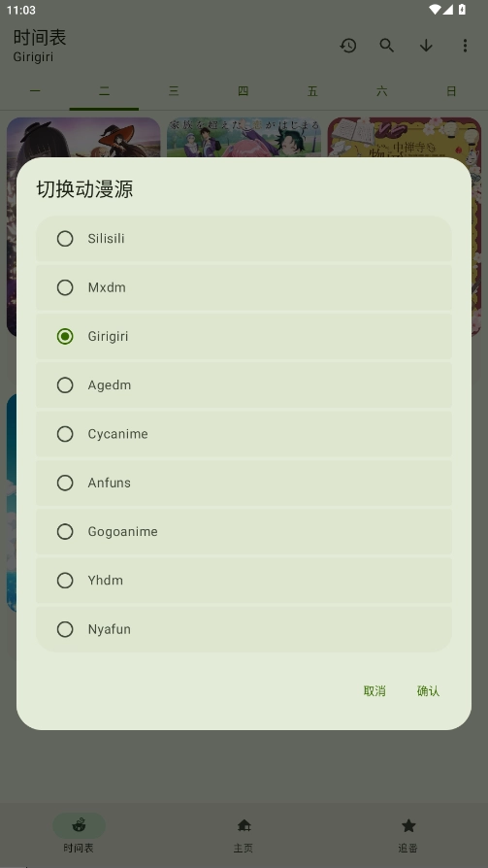Go to the 主页 home icon
The image size is (488, 868).
click(x=244, y=826)
